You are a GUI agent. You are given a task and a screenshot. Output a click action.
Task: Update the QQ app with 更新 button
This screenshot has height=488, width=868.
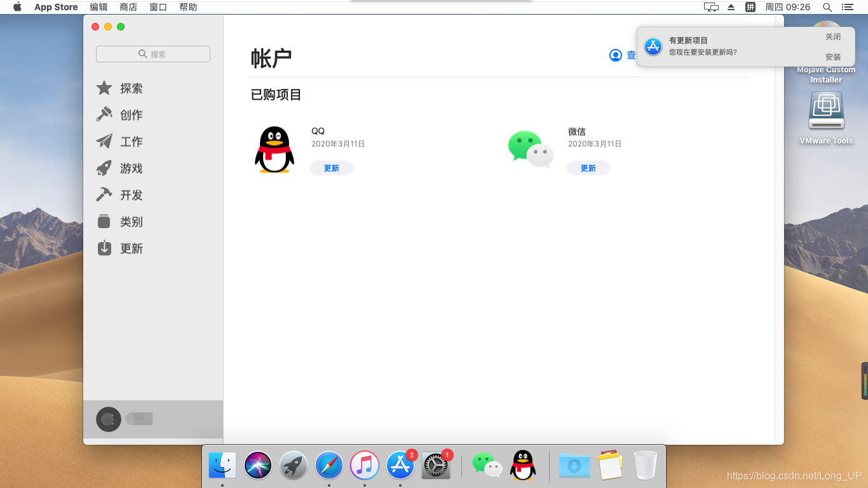coord(332,168)
